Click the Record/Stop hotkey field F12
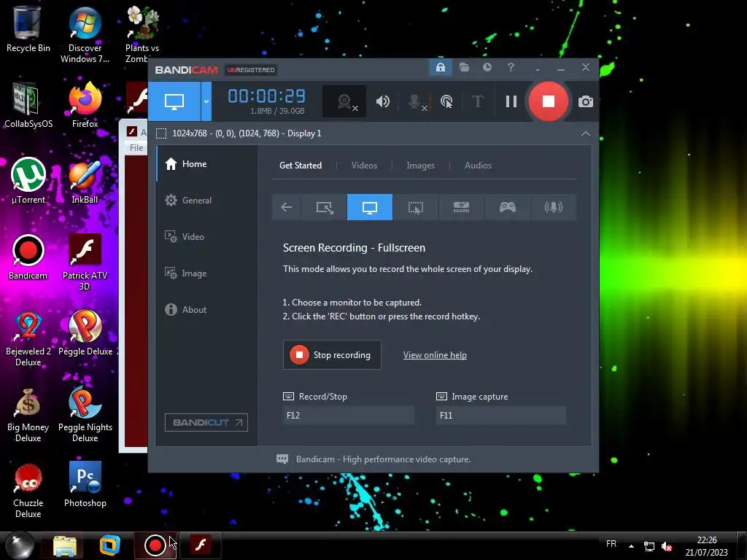The height and width of the screenshot is (560, 747). pos(348,415)
